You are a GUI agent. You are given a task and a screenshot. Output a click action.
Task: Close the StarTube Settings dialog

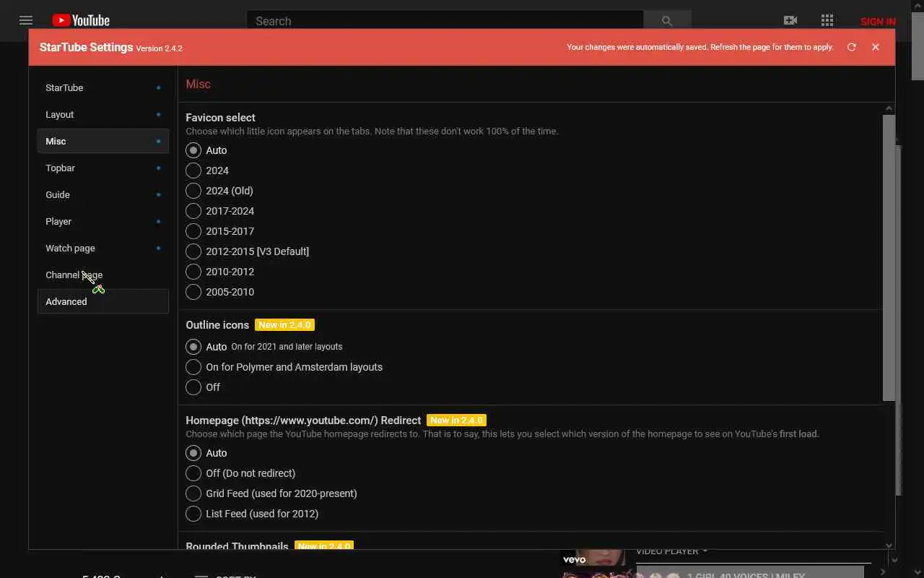[x=876, y=47]
